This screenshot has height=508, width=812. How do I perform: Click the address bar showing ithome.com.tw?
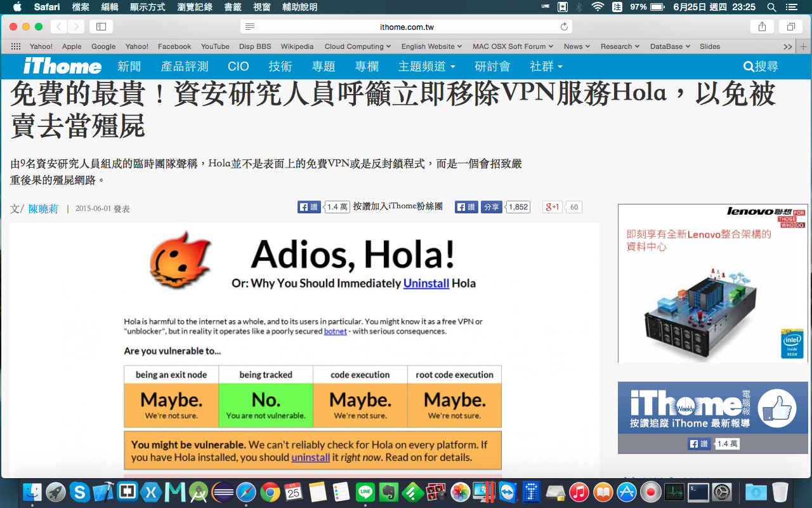click(407, 27)
